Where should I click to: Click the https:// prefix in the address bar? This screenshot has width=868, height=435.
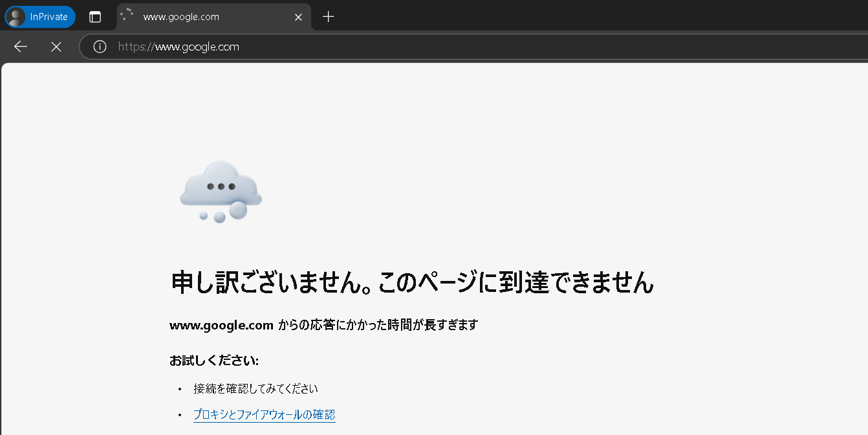(x=136, y=46)
